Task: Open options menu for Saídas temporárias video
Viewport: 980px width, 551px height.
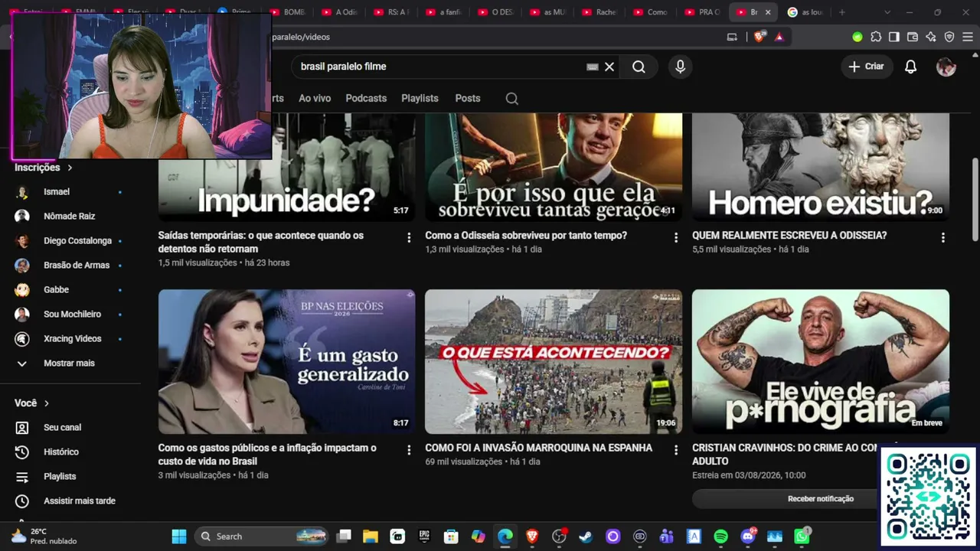Action: click(x=409, y=238)
